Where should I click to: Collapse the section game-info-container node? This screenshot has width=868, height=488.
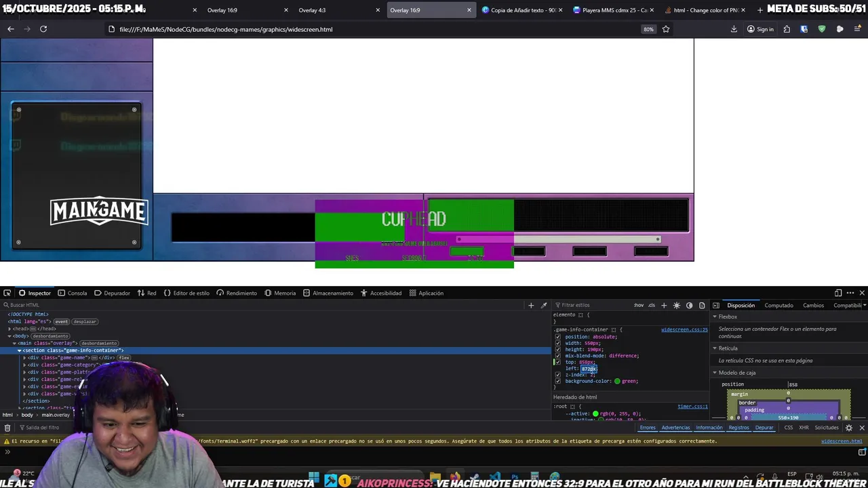[x=19, y=350]
